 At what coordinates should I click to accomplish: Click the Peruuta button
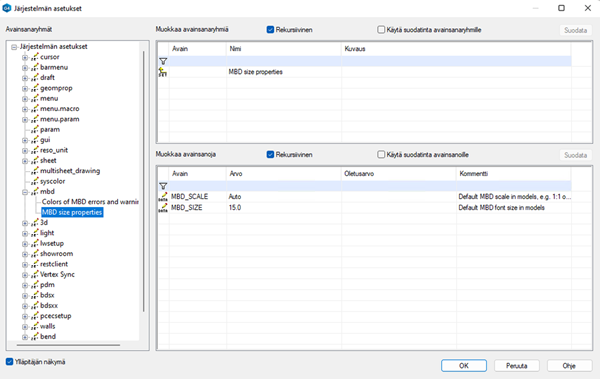click(517, 366)
